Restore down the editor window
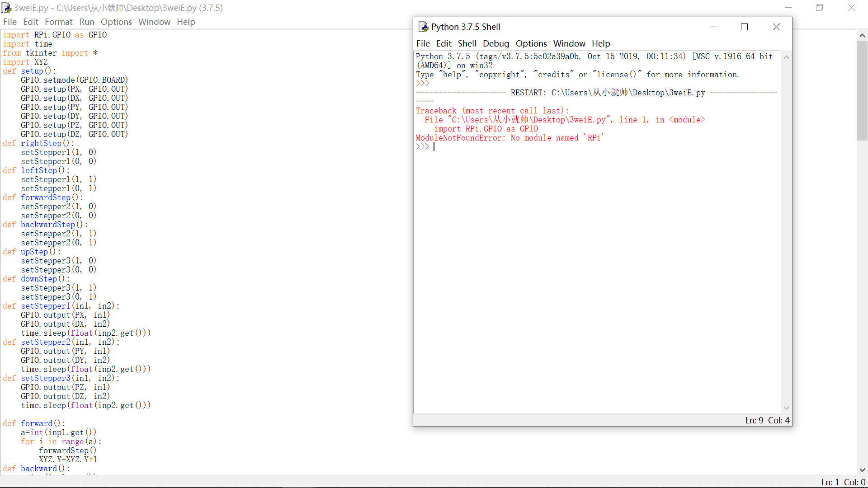 [x=819, y=8]
